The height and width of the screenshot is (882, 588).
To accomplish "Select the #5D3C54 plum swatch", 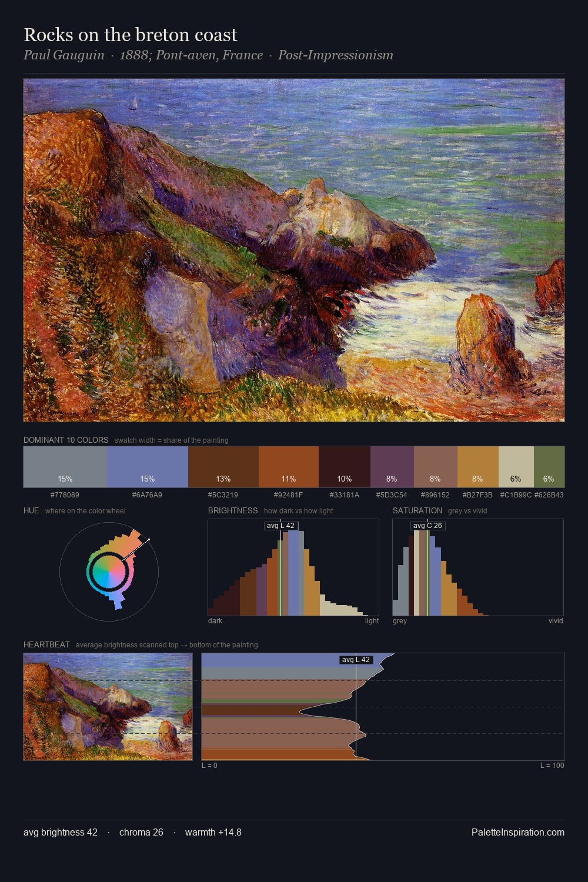I will coord(392,467).
